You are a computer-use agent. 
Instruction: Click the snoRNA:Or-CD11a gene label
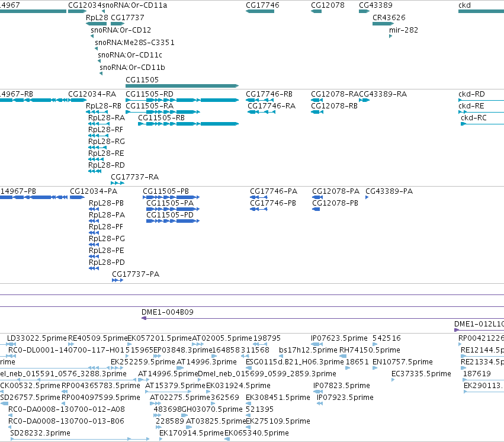click(134, 5)
